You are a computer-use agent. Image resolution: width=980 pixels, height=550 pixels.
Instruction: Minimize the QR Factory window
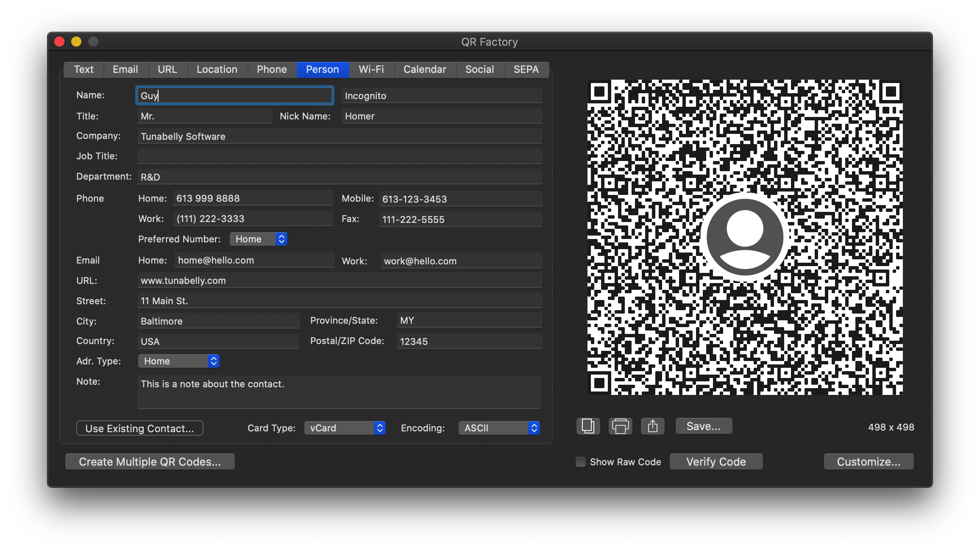[x=76, y=42]
